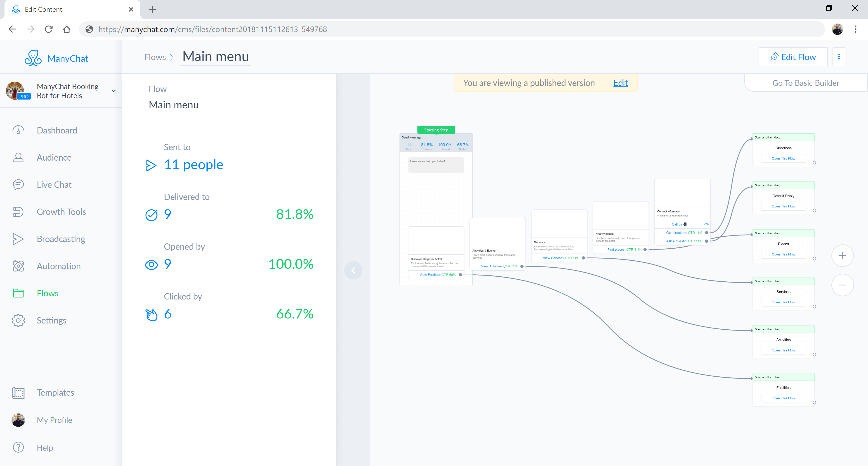The image size is (868, 466).
Task: Navigate to Automation section
Action: (59, 266)
